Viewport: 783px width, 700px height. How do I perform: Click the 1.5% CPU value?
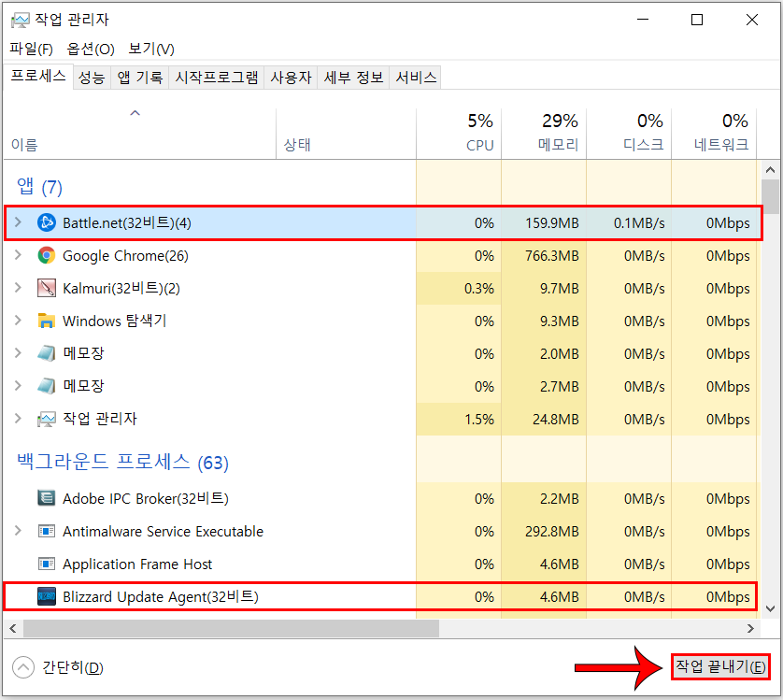coord(479,420)
